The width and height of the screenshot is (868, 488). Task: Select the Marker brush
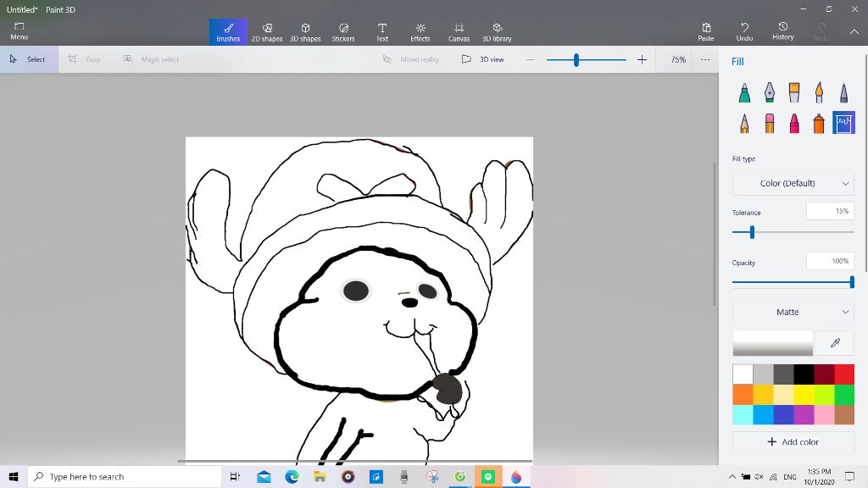pos(744,92)
